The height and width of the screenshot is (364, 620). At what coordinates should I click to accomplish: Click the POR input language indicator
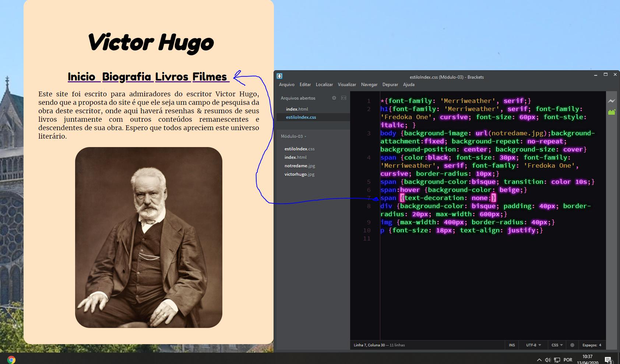(568, 360)
